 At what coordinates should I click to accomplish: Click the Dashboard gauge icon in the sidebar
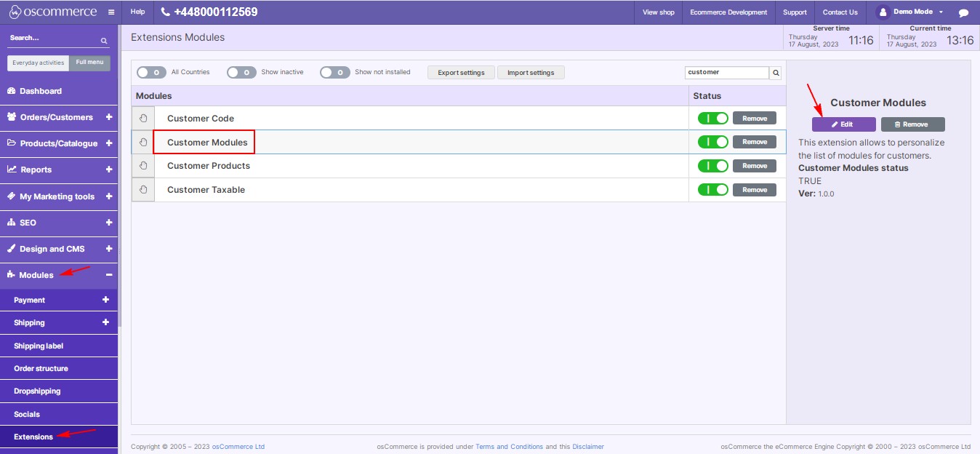coord(10,90)
